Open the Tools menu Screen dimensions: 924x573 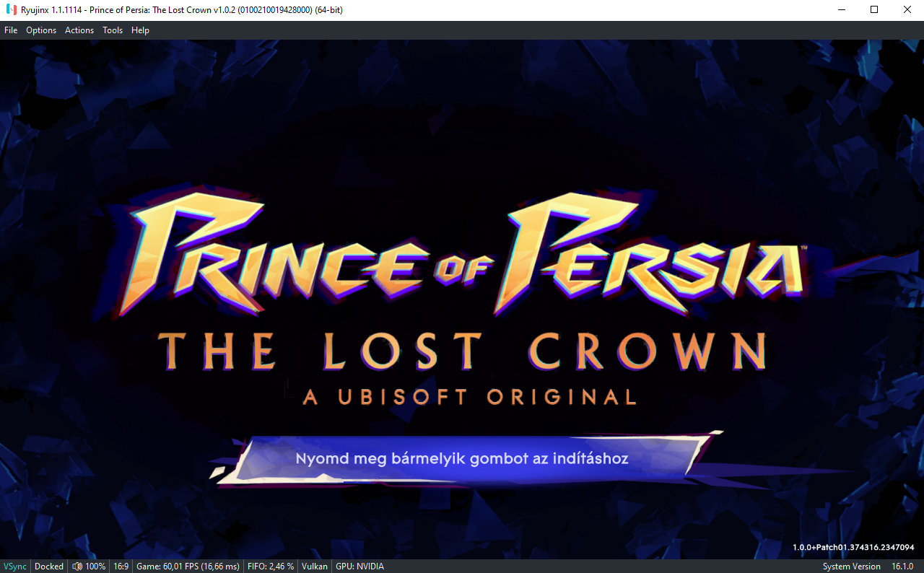[113, 30]
